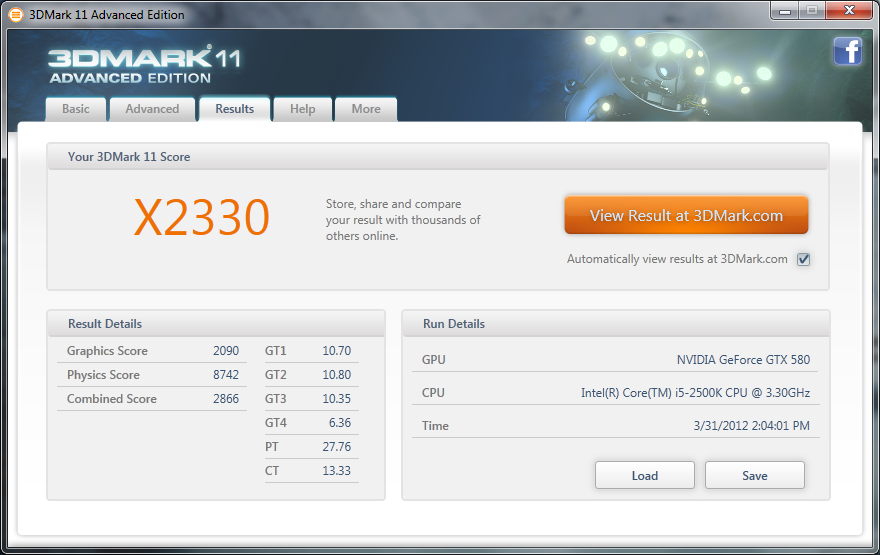Click the Result Details panel header
Image resolution: width=880 pixels, height=555 pixels.
216,324
